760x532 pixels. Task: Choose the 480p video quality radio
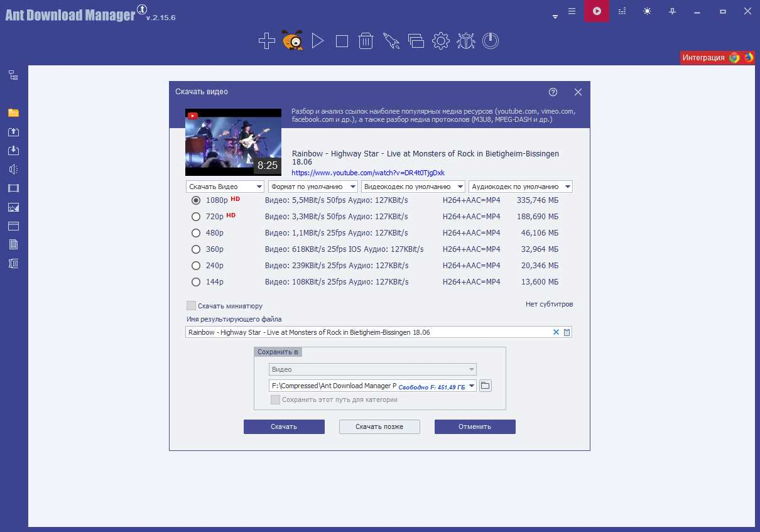[196, 232]
